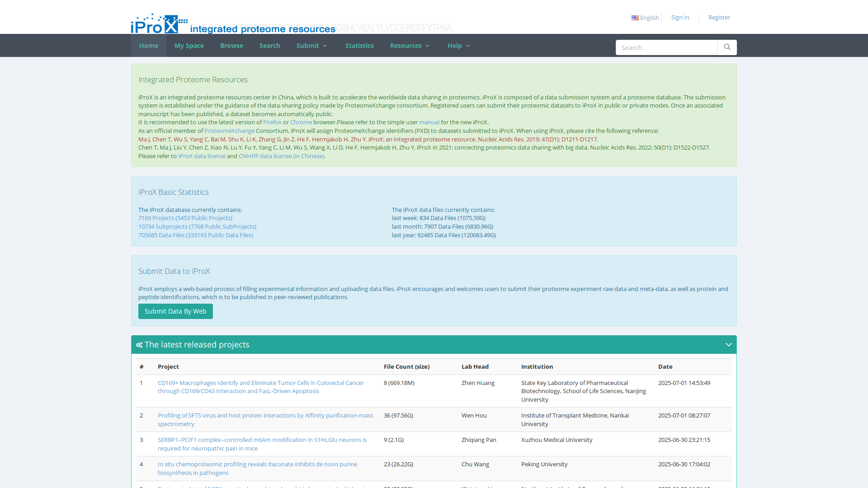This screenshot has height=488, width=868.
Task: Click the gears icon beside latest released projects
Action: point(139,345)
